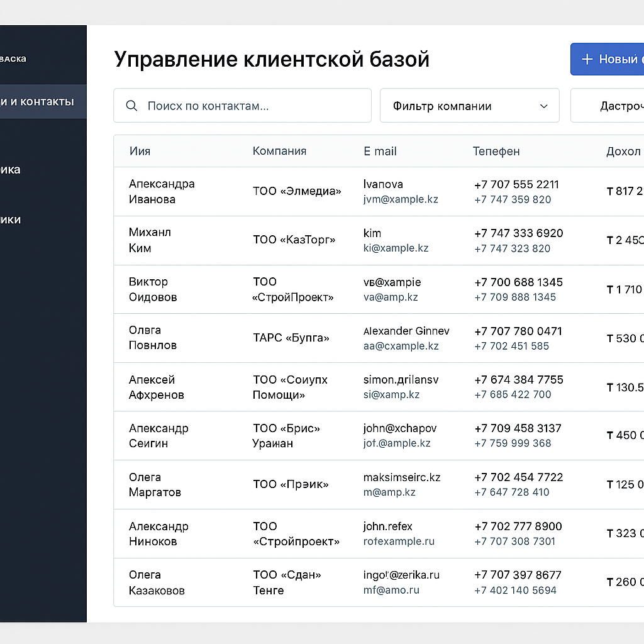
Task: Select contact Александр Ниноков
Action: 158,533
